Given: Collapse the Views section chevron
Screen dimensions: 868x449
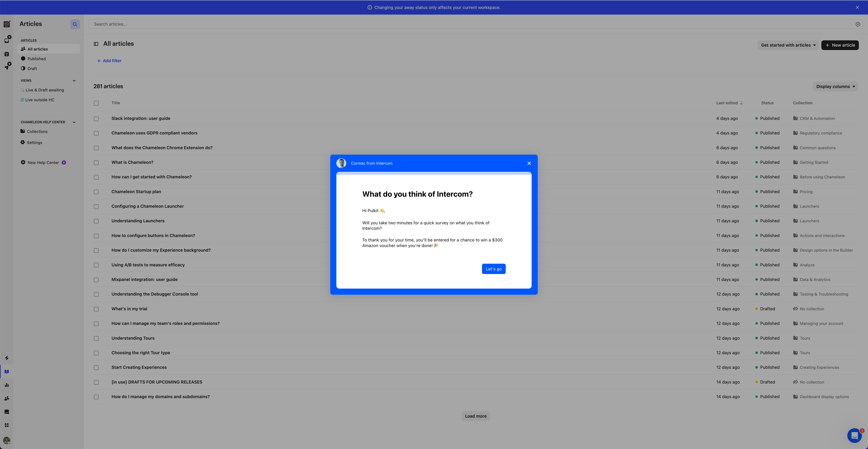Looking at the screenshot, I should (x=74, y=81).
